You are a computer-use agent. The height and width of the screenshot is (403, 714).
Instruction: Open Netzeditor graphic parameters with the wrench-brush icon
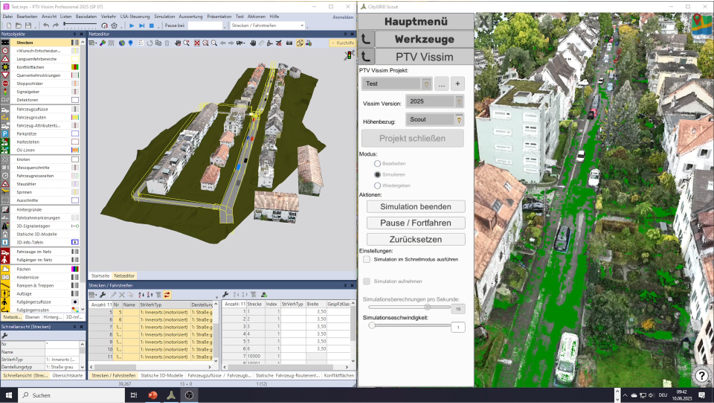[x=103, y=43]
